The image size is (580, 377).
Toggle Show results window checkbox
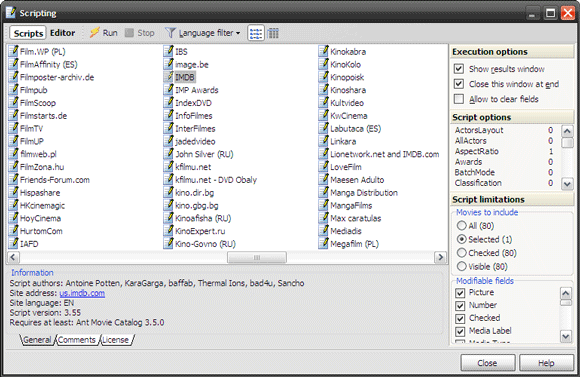tap(459, 69)
